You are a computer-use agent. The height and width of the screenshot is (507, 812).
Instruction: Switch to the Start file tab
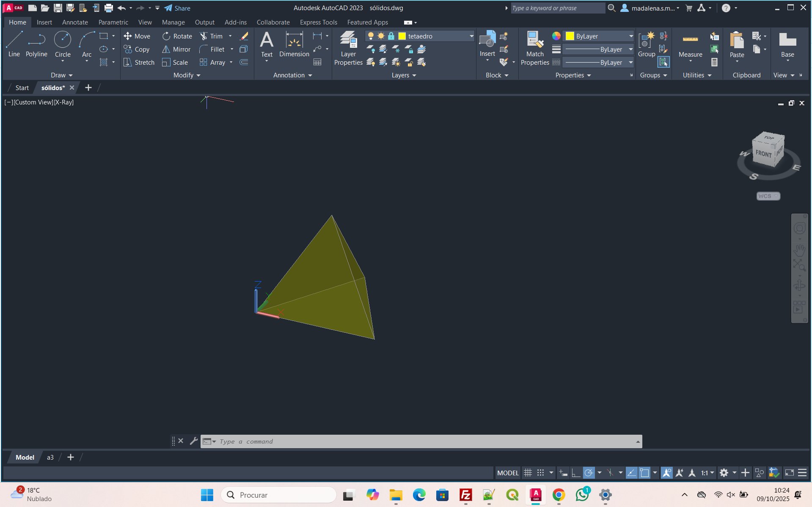pyautogui.click(x=22, y=88)
